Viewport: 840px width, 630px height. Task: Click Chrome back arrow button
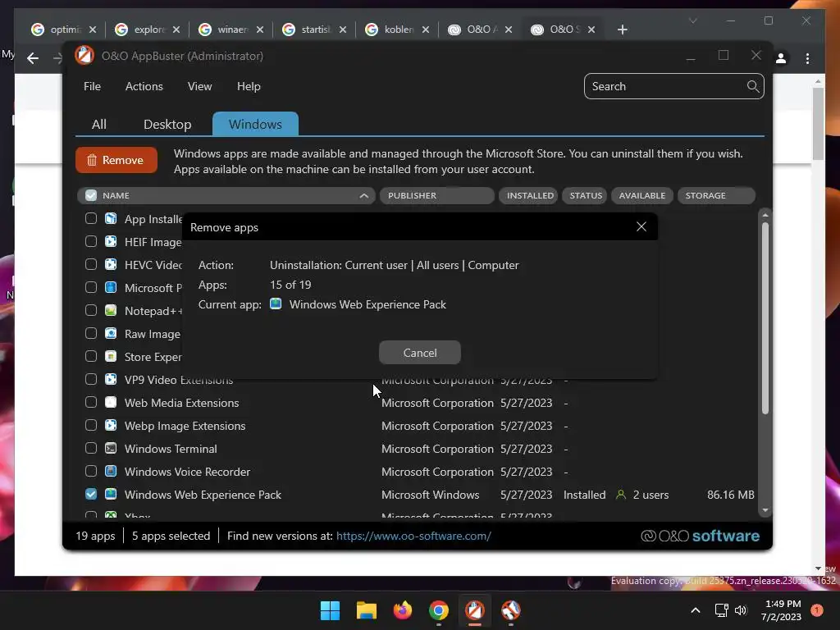coord(33,58)
